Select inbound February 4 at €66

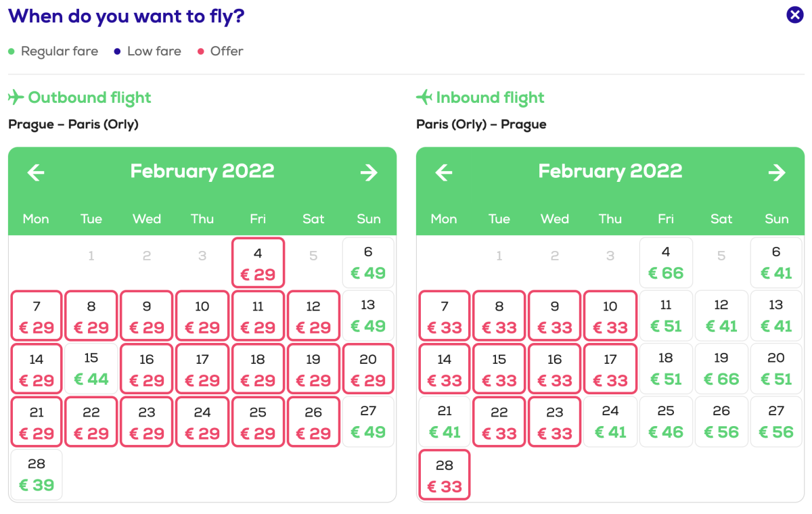666,262
